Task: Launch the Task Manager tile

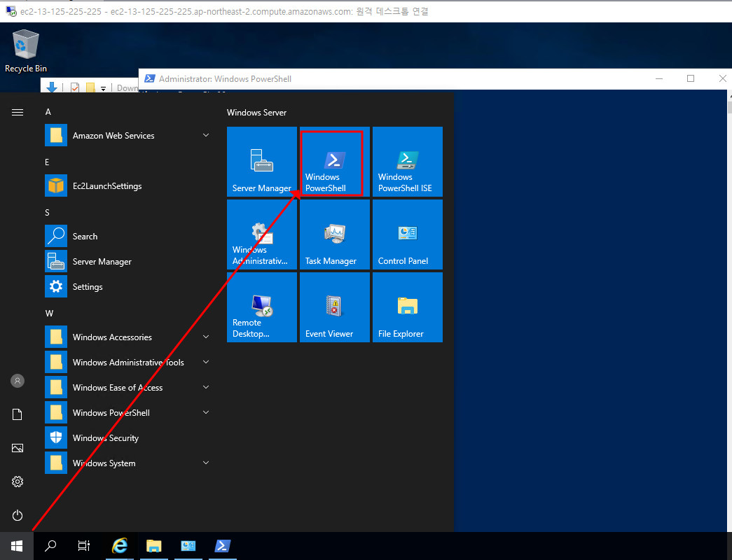Action: [335, 234]
